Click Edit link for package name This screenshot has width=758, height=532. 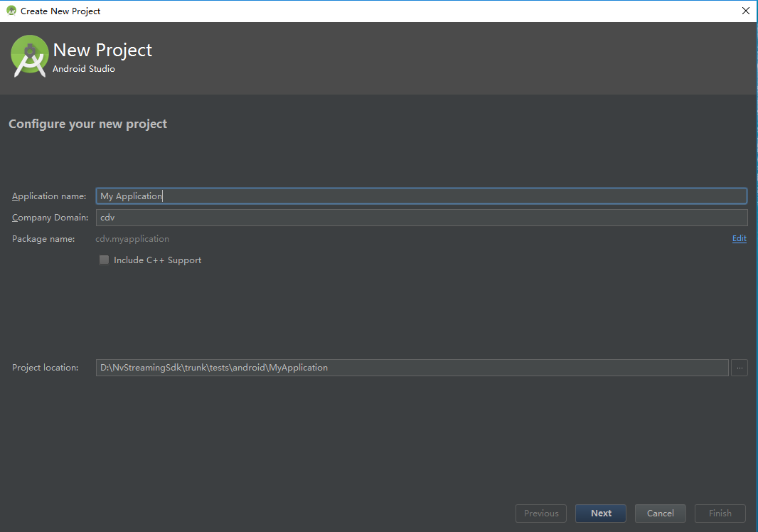[x=739, y=238]
